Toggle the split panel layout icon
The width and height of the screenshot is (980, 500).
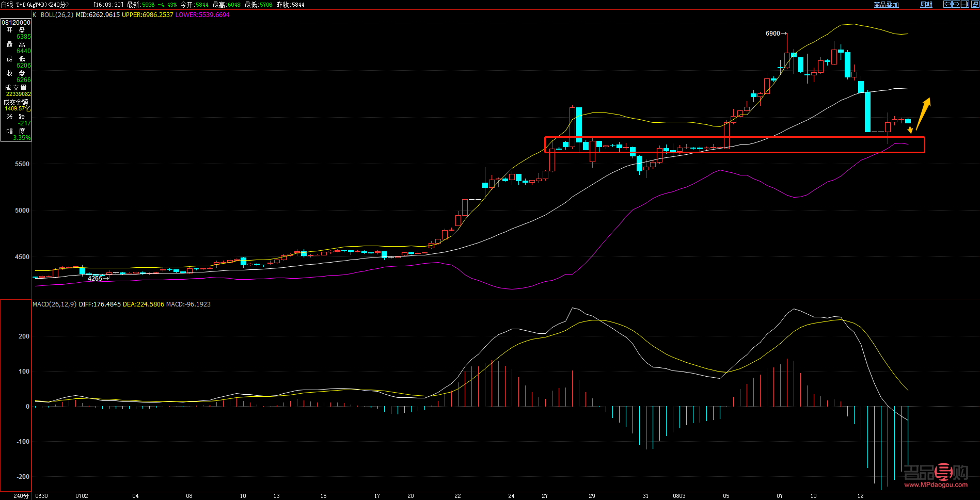(965, 4)
